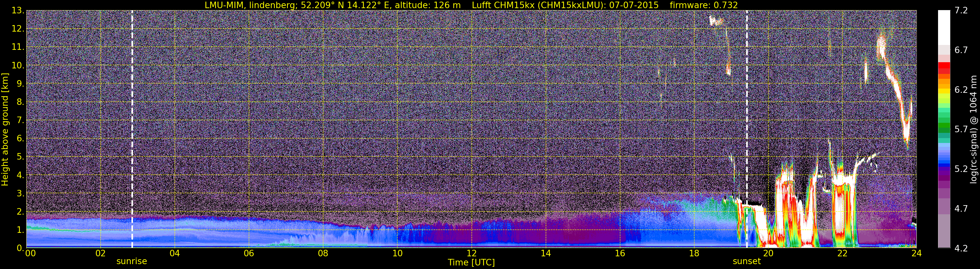Click the "08" tick on the time axis
The height and width of the screenshot is (269, 980).
tap(323, 253)
